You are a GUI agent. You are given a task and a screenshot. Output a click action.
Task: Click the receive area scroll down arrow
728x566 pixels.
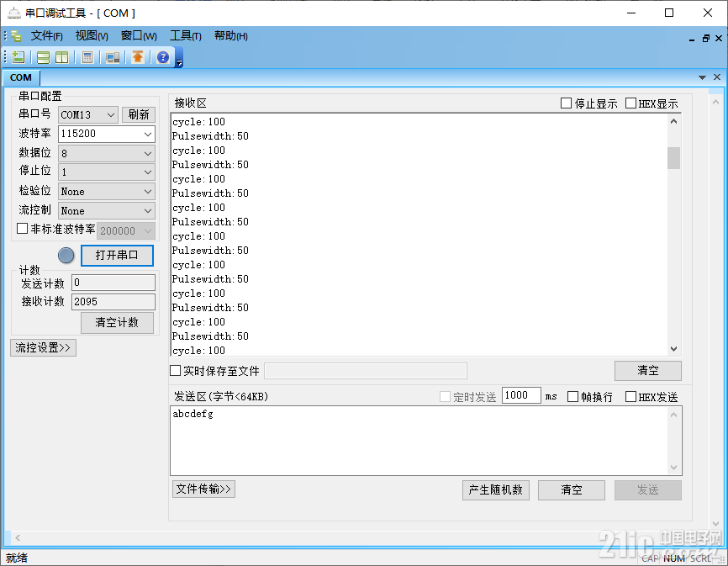coord(673,349)
